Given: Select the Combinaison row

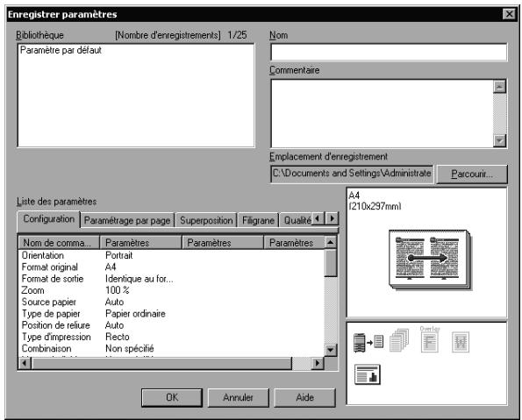Looking at the screenshot, I should (171, 348).
